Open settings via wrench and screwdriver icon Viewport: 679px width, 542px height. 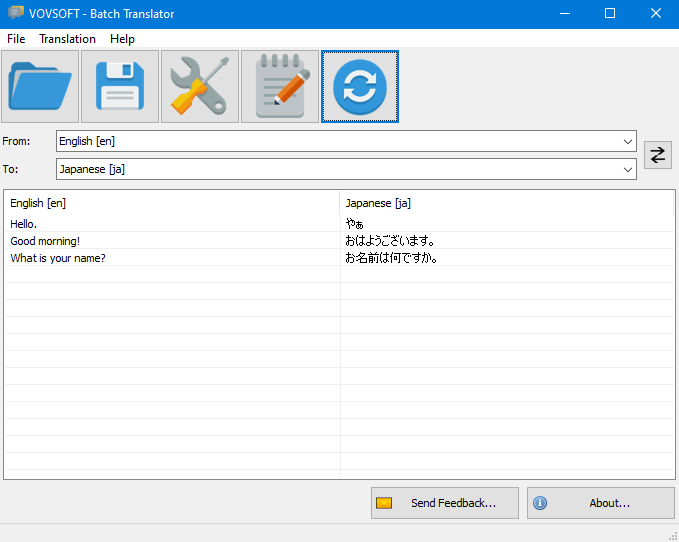[x=200, y=87]
